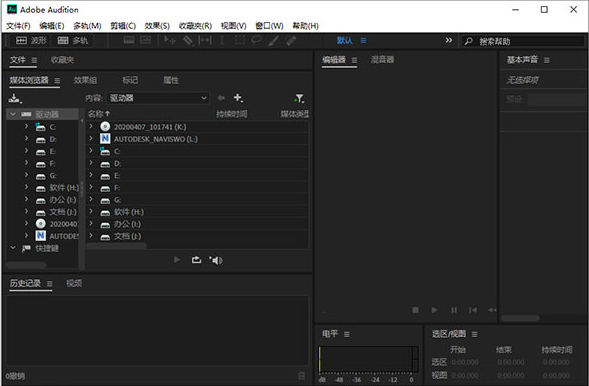Select the Paintbrush Selection tool
The height and width of the screenshot is (386, 589).
(x=274, y=40)
